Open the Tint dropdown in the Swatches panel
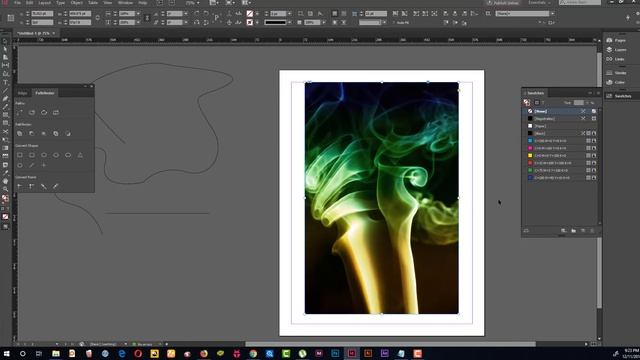Image resolution: width=640 pixels, height=360 pixels. pyautogui.click(x=588, y=102)
